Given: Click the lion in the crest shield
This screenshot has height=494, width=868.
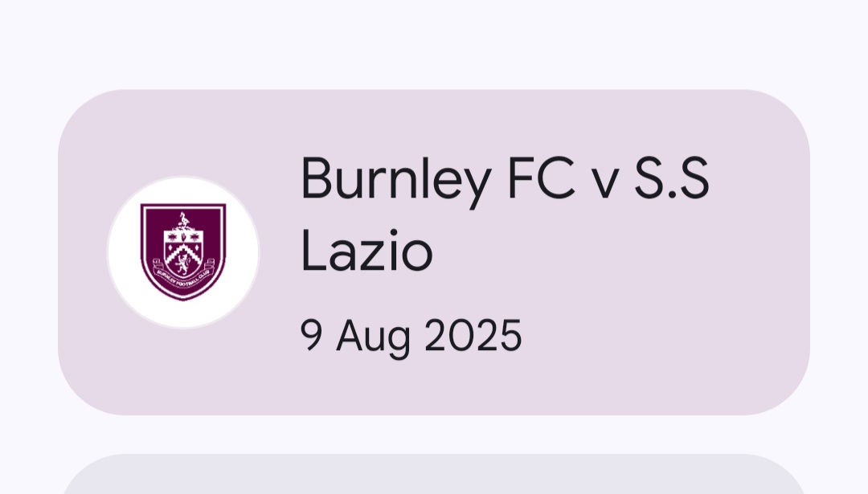Looking at the screenshot, I should 182,261.
